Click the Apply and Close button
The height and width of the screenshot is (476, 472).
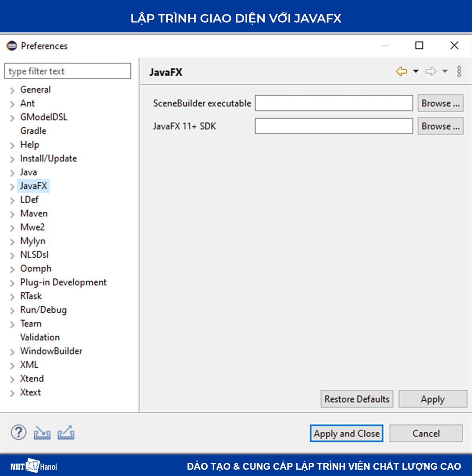coord(346,433)
